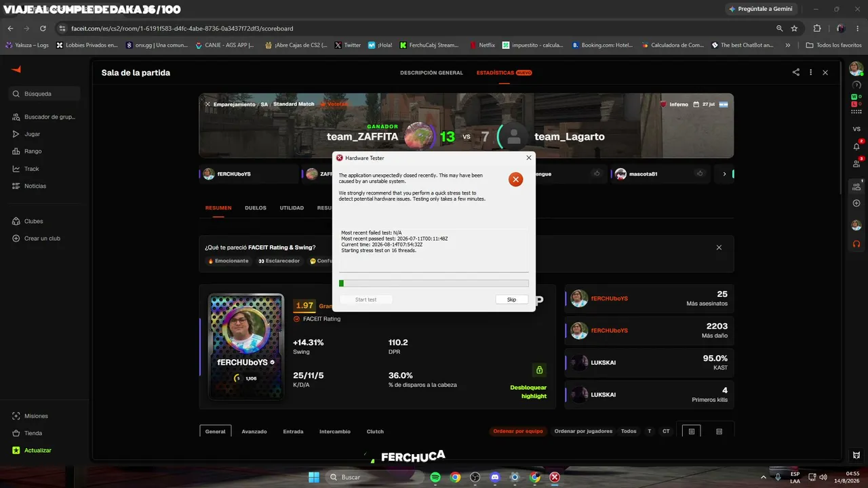Click the browser address bar URL
868x488 pixels.
[182, 28]
